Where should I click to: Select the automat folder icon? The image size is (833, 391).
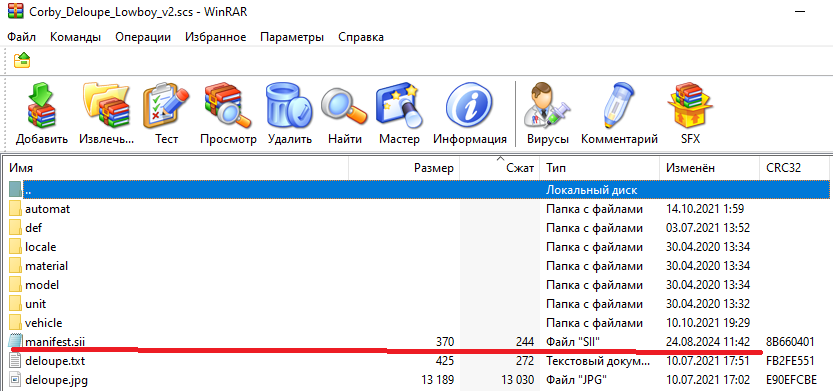(15, 209)
